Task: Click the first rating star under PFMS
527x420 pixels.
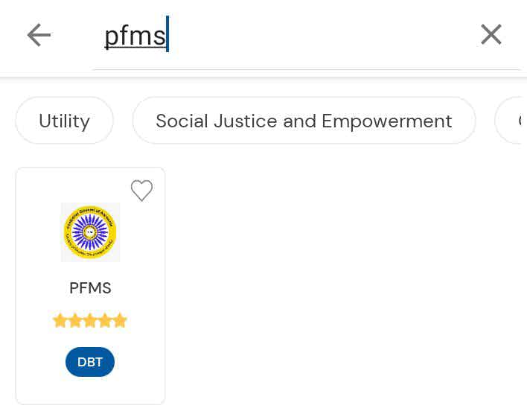Action: [60, 321]
